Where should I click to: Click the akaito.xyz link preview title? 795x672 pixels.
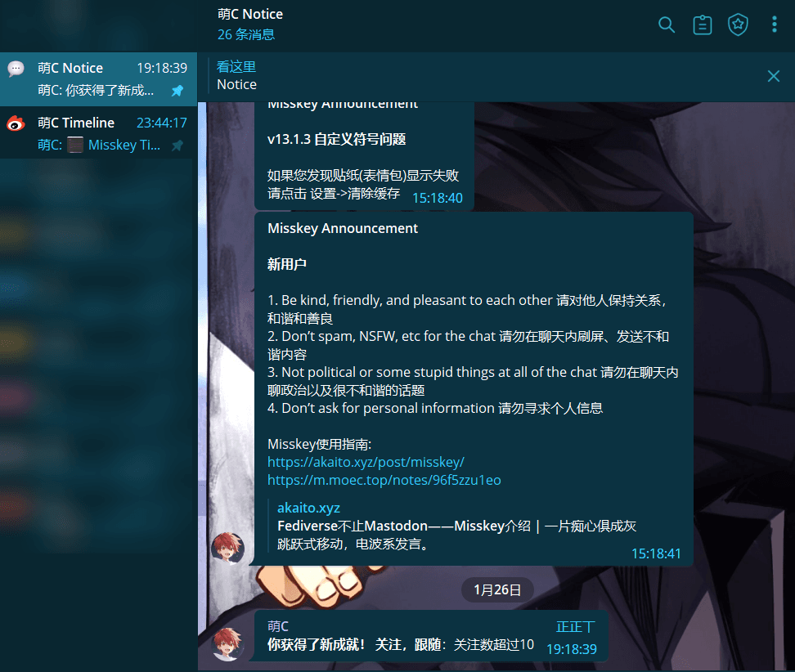click(308, 507)
